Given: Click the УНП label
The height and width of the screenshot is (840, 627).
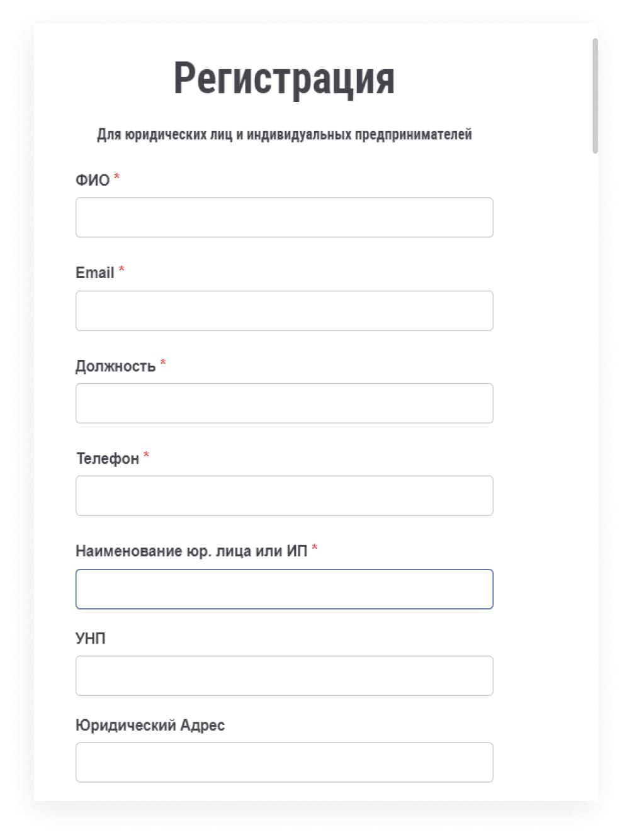Looking at the screenshot, I should [x=91, y=638].
